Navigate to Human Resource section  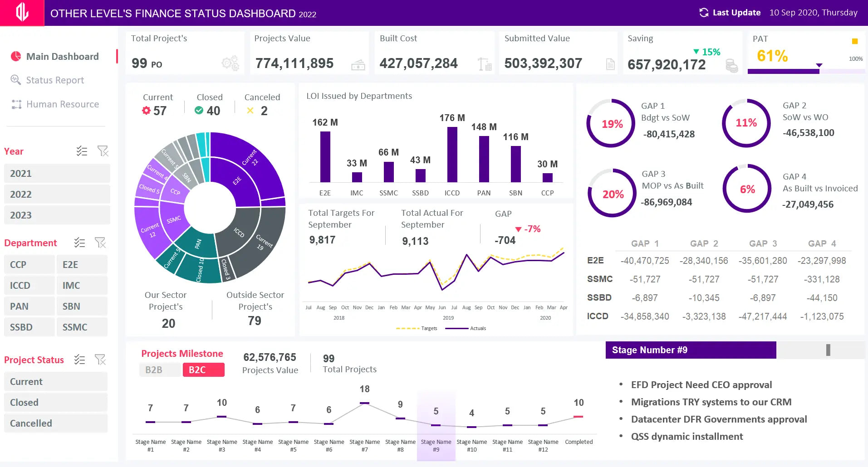62,104
